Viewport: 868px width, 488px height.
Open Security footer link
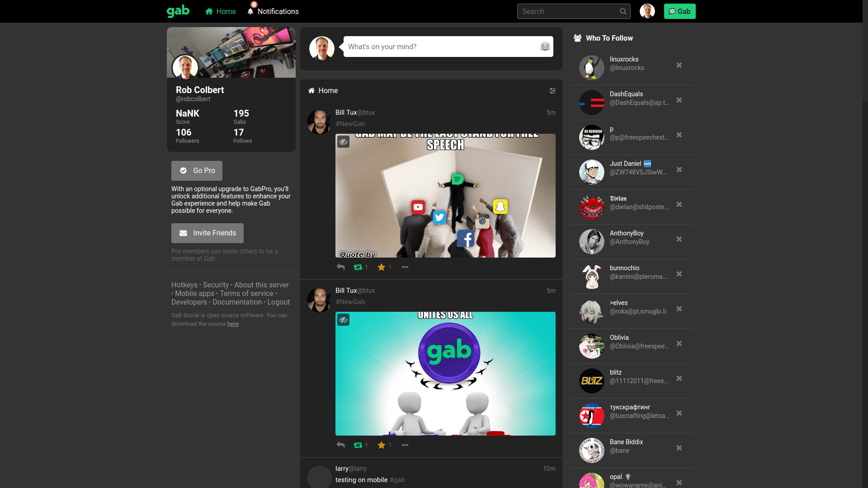coord(216,285)
